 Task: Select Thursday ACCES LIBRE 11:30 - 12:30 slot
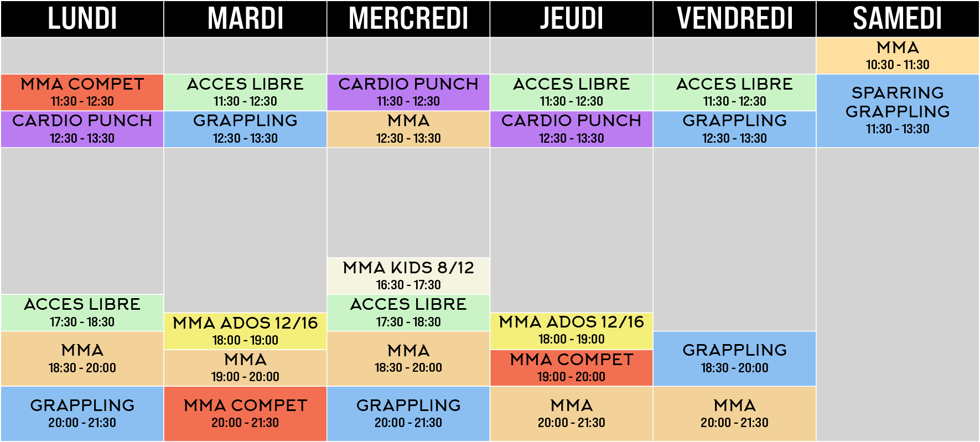(571, 92)
